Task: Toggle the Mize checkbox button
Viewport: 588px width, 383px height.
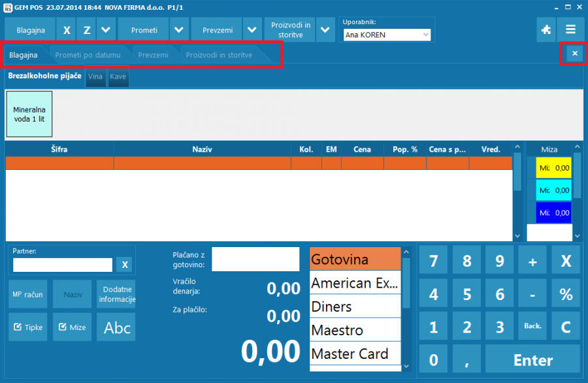Action: [72, 327]
